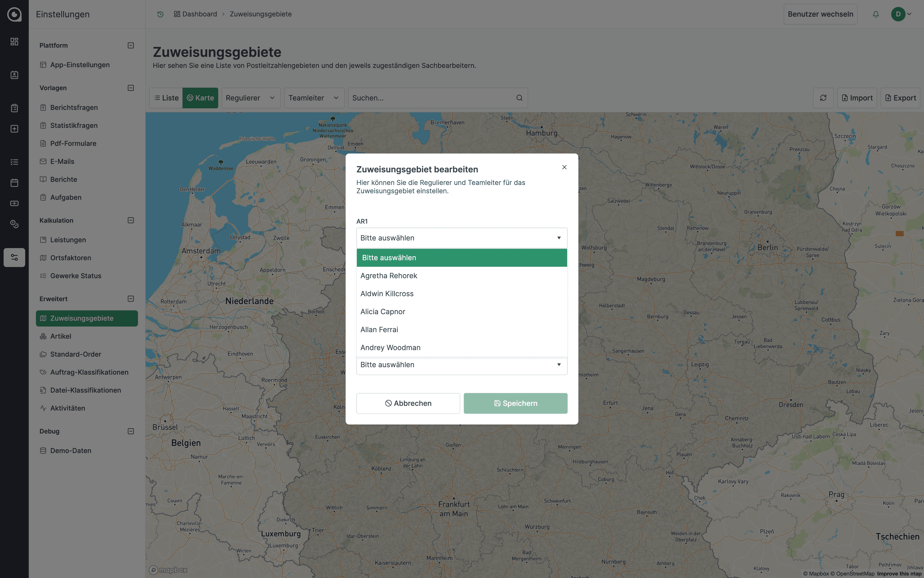Open Datei-Klassifikationen in sidebar
This screenshot has width=924, height=578.
pos(87,390)
